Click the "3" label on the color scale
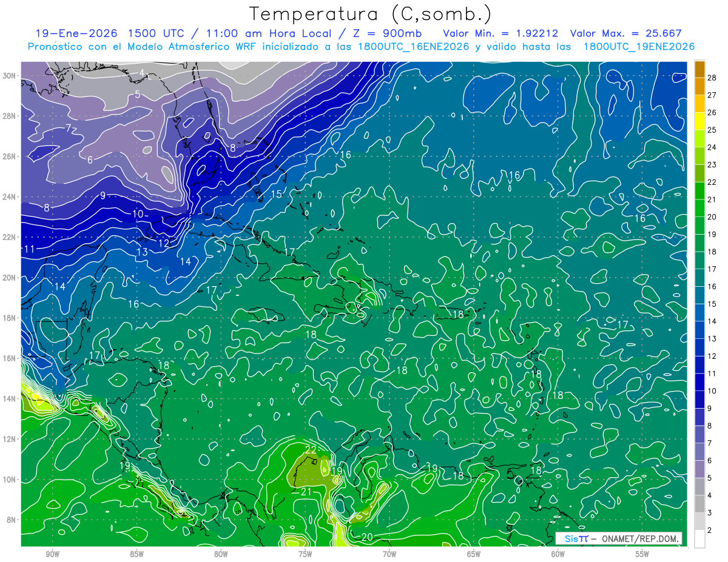This screenshot has width=728, height=562. pos(710,513)
